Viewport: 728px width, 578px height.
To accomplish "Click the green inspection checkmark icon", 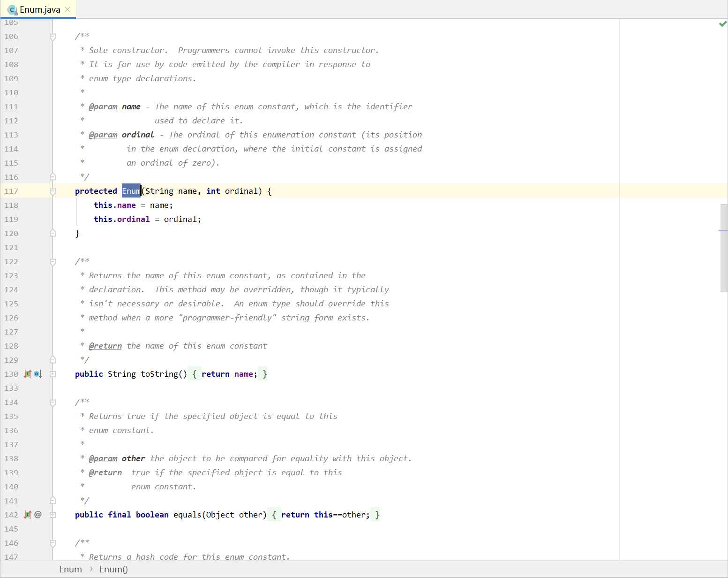I will [x=722, y=24].
